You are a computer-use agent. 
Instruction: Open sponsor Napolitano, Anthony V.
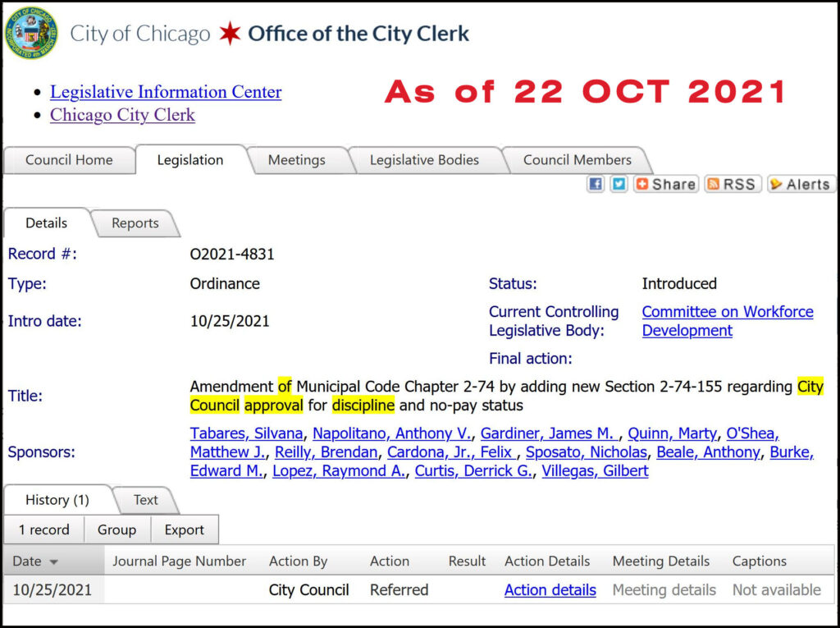(392, 433)
